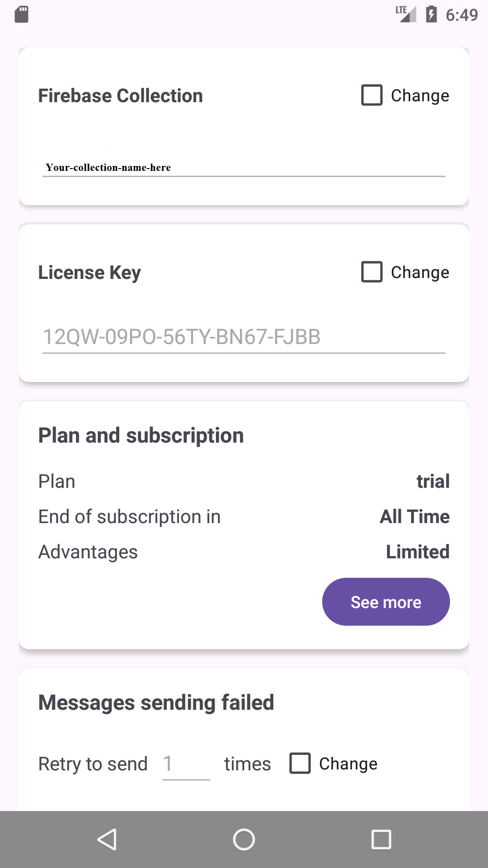This screenshot has width=488, height=868.
Task: Tap the Limited advantages label
Action: pos(417,552)
